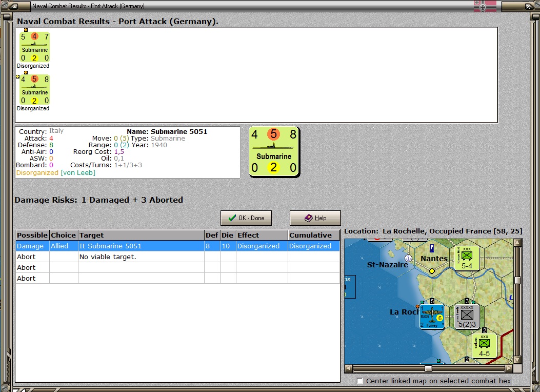This screenshot has height=392, width=540.
Task: Open the window system menu icon
Action: click(13, 6)
